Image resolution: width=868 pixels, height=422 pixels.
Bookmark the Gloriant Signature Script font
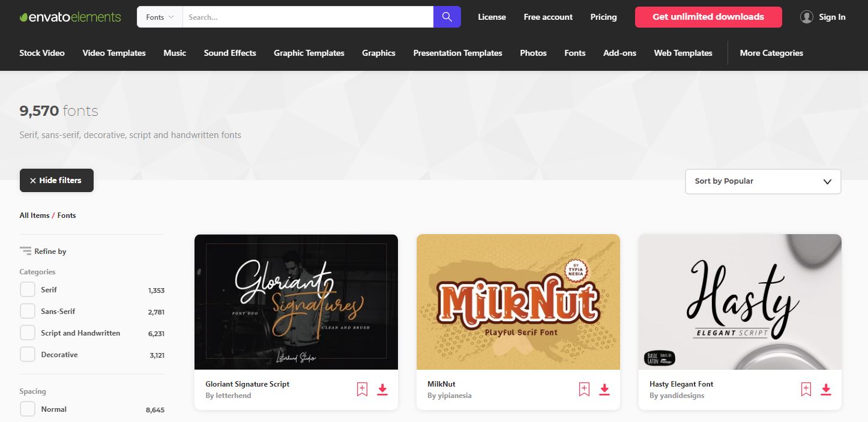[x=362, y=390]
